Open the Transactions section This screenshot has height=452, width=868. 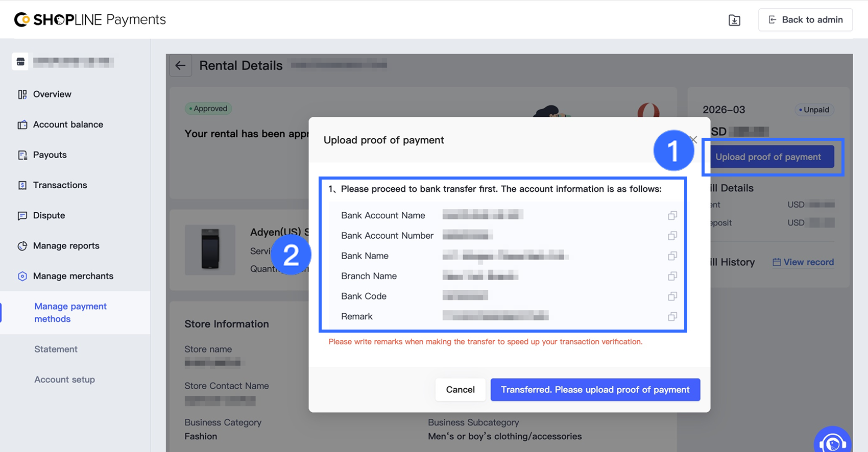point(60,185)
